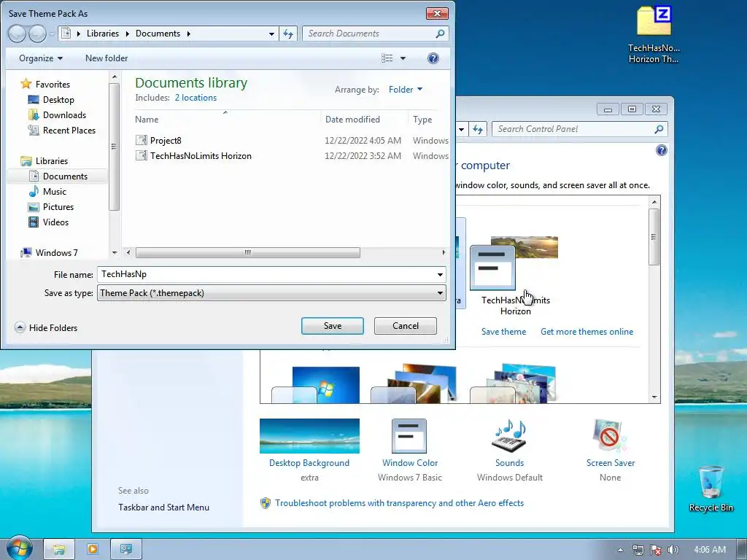The image size is (747, 560).
Task: Select the Favorites star in navigation pane
Action: point(26,85)
